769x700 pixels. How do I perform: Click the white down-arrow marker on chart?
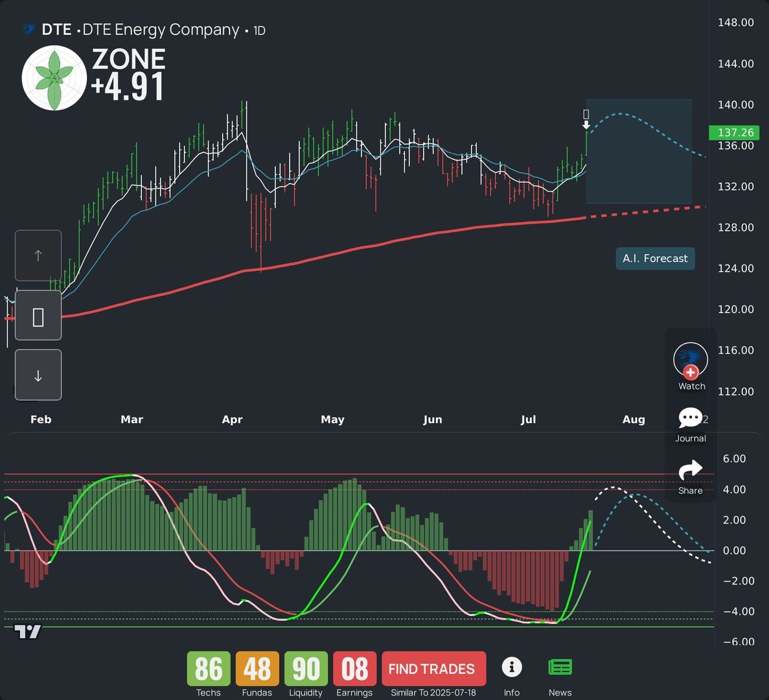point(586,125)
